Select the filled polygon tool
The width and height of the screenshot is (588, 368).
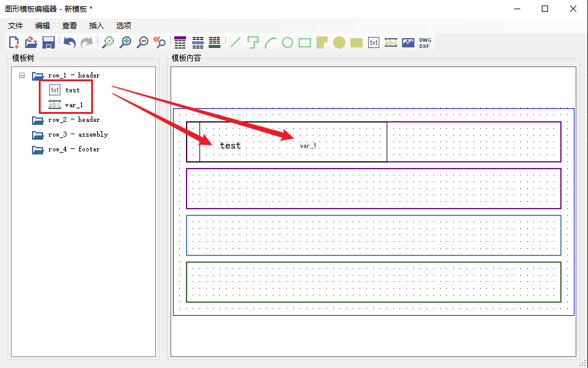322,42
